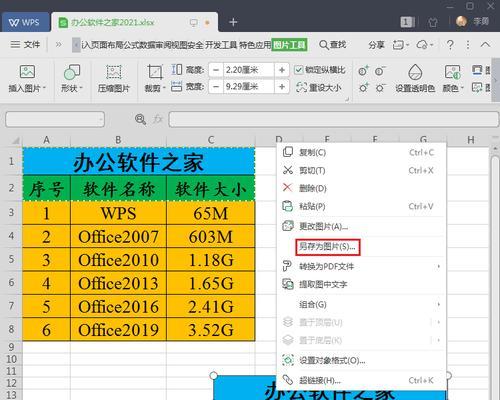
Task: Choose Extract Text from Image (提取图中文字)
Action: pyautogui.click(x=362, y=284)
